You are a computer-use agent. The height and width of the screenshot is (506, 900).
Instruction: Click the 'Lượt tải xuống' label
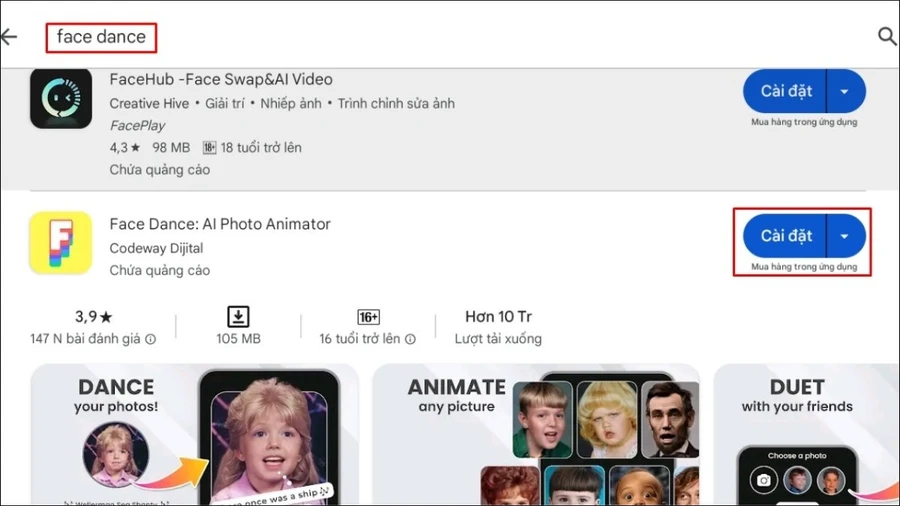tap(498, 339)
